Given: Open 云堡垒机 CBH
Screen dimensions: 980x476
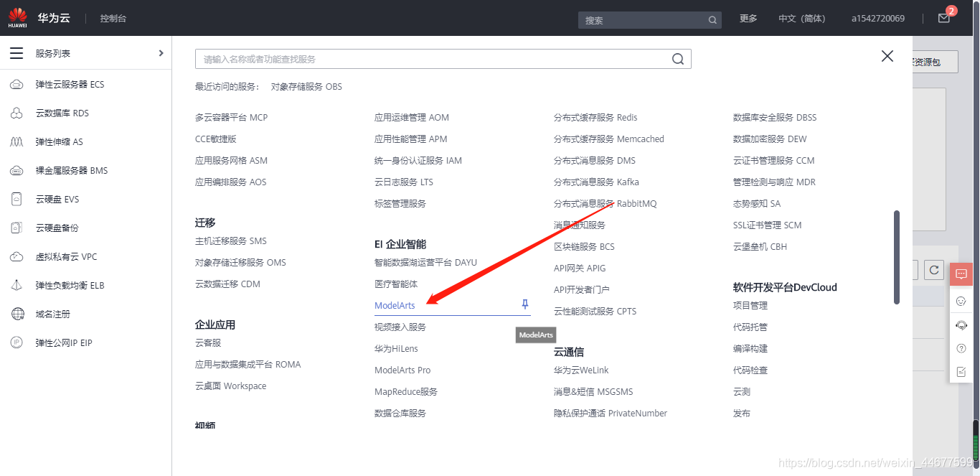Looking at the screenshot, I should pyautogui.click(x=760, y=247).
